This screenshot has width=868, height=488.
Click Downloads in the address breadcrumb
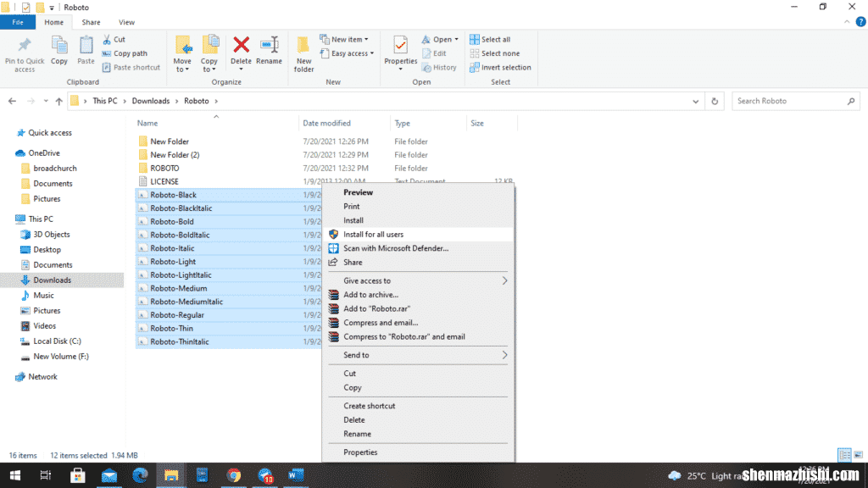(x=151, y=102)
